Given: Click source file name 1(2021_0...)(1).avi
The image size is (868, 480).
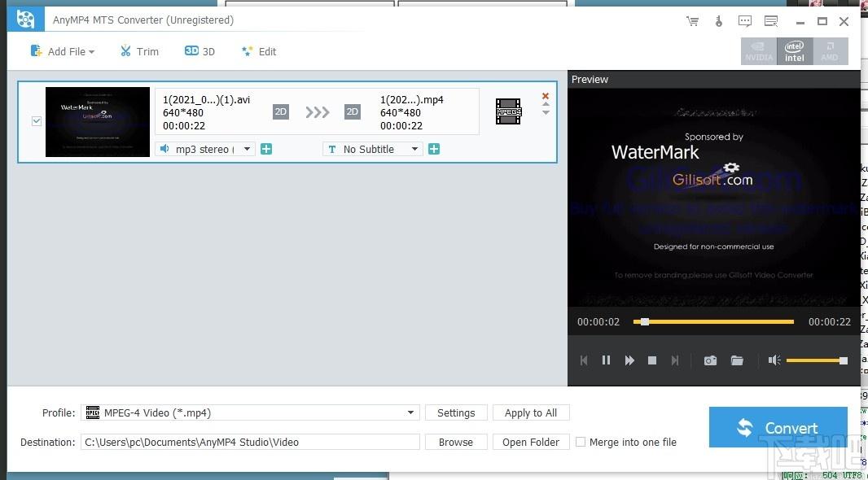Looking at the screenshot, I should tap(207, 100).
